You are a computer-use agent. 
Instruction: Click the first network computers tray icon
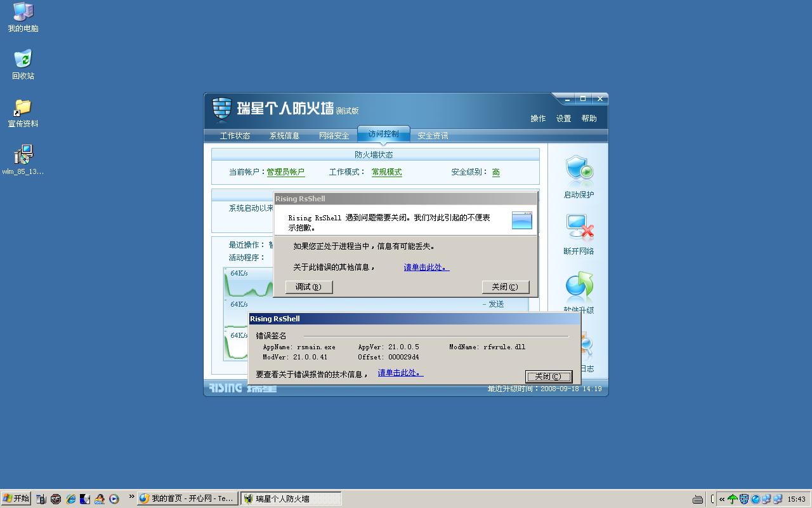(766, 499)
